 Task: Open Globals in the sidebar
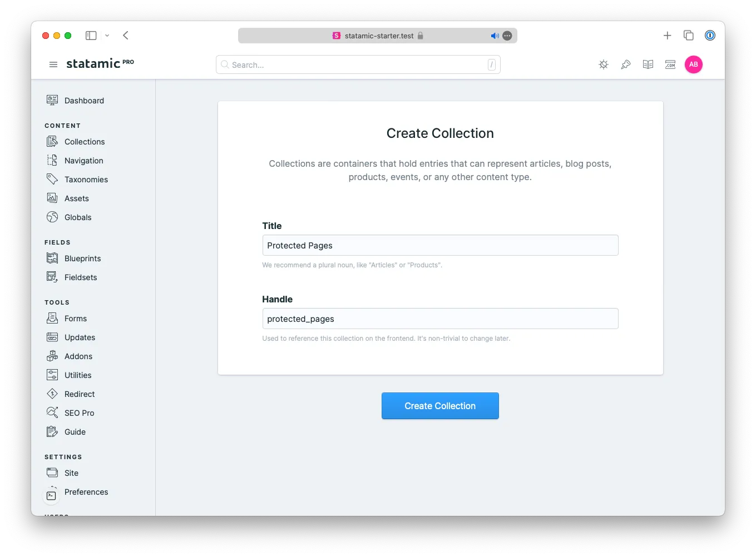pos(78,217)
